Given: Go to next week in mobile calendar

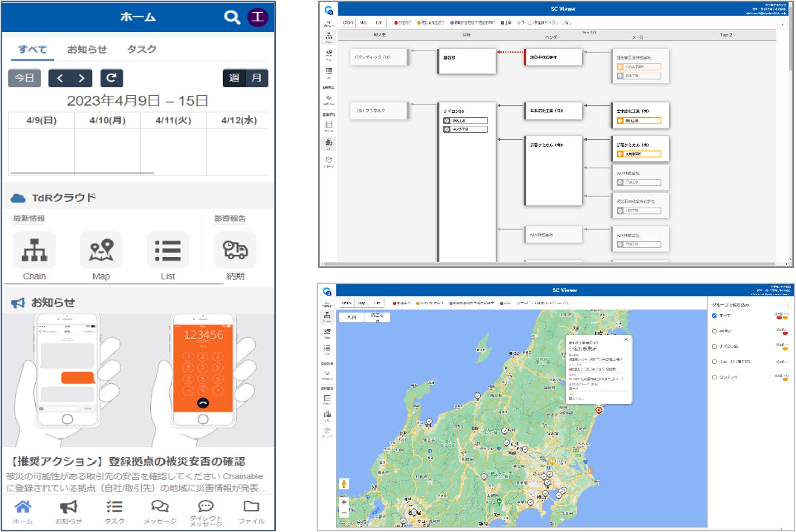Looking at the screenshot, I should (82, 78).
